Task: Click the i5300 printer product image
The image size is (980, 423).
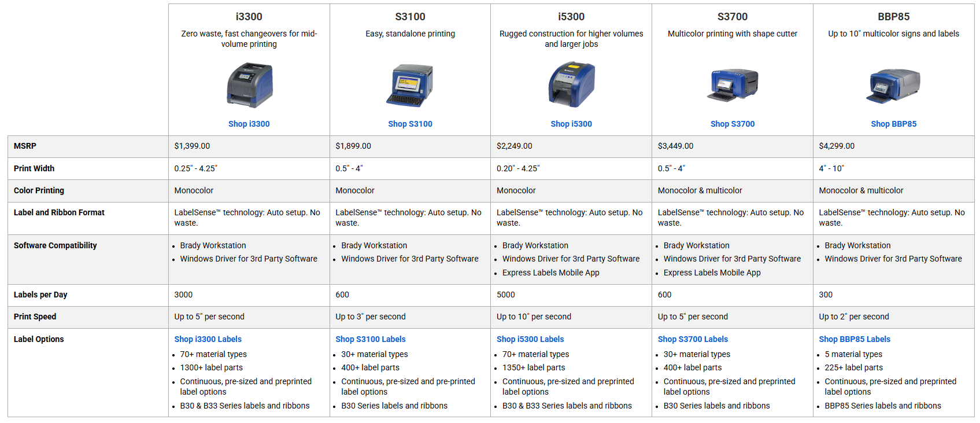Action: (571, 85)
